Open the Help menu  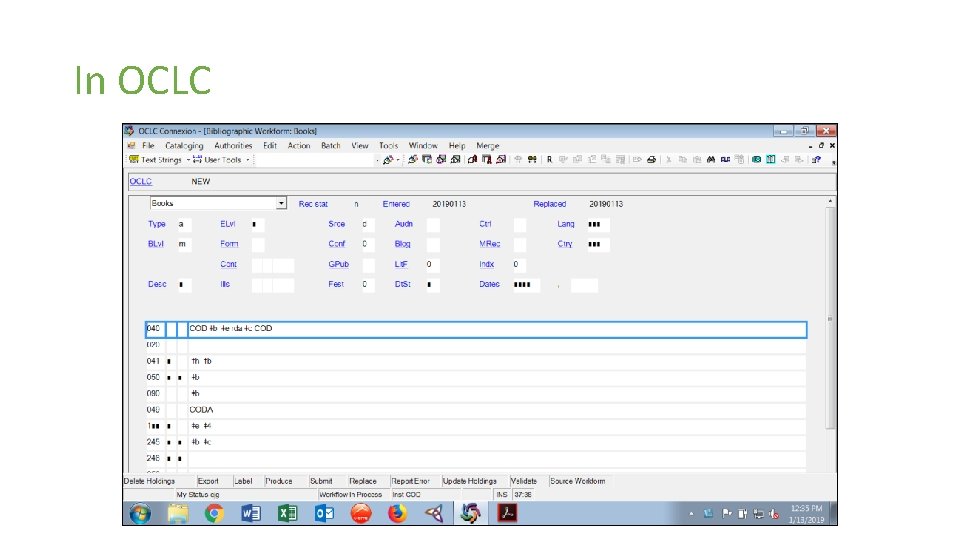tap(457, 146)
